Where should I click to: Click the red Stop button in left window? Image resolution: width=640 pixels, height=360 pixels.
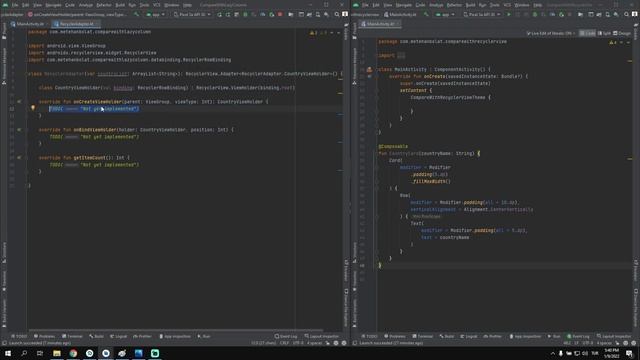pyautogui.click(x=280, y=14)
